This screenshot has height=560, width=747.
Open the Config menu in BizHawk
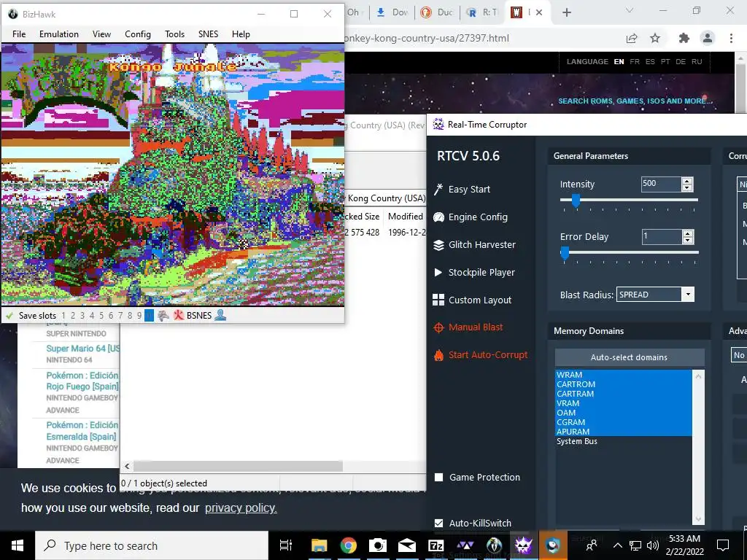click(138, 34)
